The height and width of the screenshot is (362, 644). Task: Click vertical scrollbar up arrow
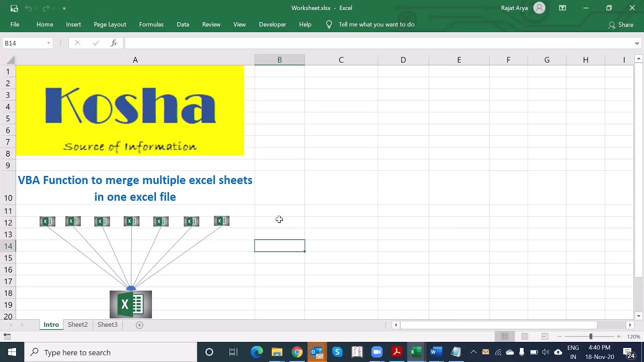coord(639,59)
